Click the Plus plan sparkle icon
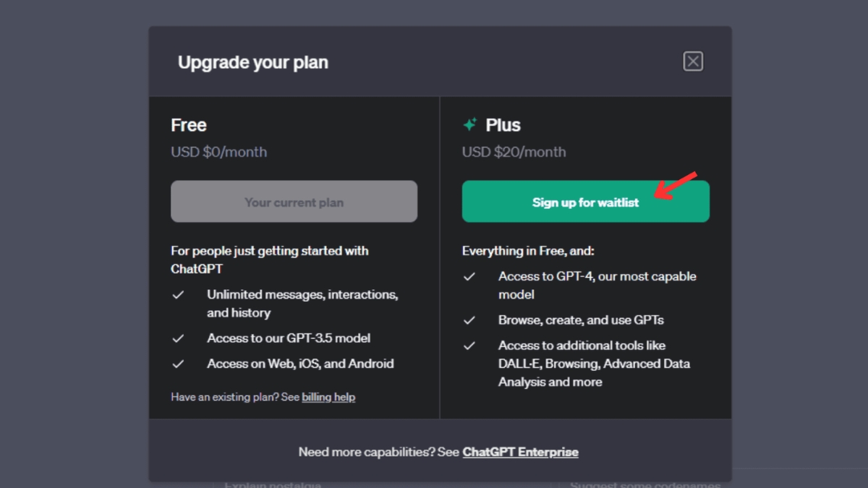Screen dimensions: 868x488 [470, 125]
